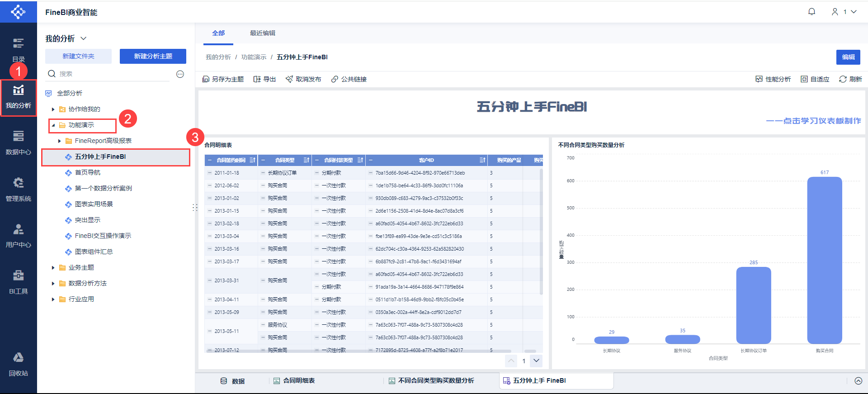Switch to the 数据 bottom tab
This screenshot has height=394, width=868.
point(232,381)
